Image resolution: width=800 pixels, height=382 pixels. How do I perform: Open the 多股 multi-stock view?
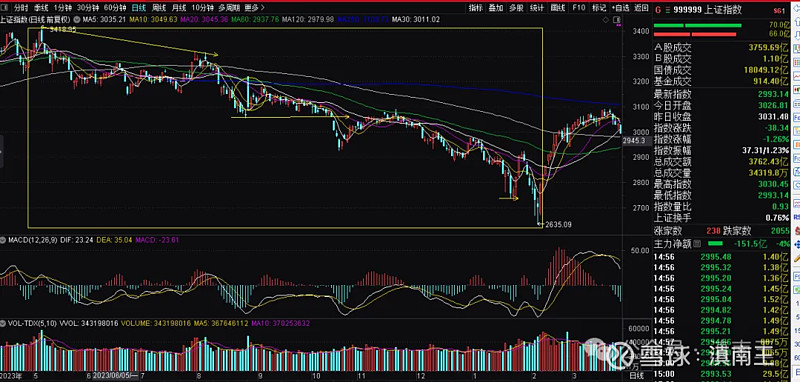point(516,8)
